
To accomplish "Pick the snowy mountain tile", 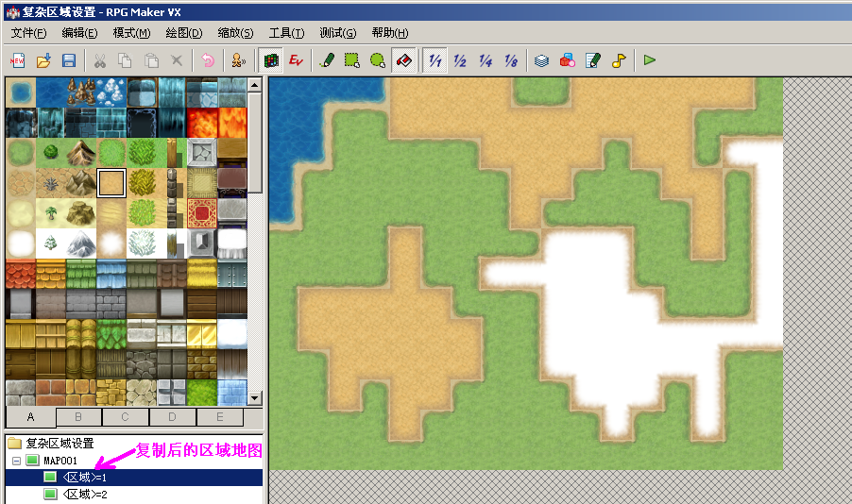I will (81, 244).
